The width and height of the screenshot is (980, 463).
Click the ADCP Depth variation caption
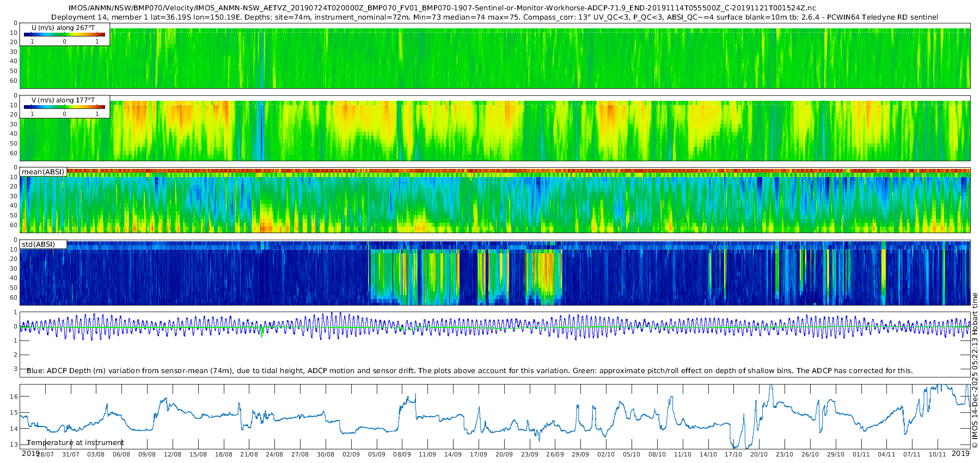point(469,371)
